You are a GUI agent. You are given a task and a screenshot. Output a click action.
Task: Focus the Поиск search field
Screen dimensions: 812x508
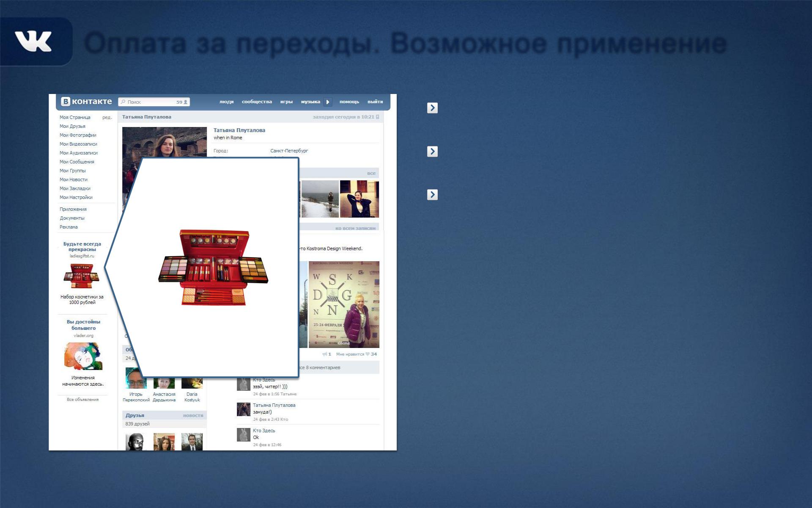[x=154, y=102]
